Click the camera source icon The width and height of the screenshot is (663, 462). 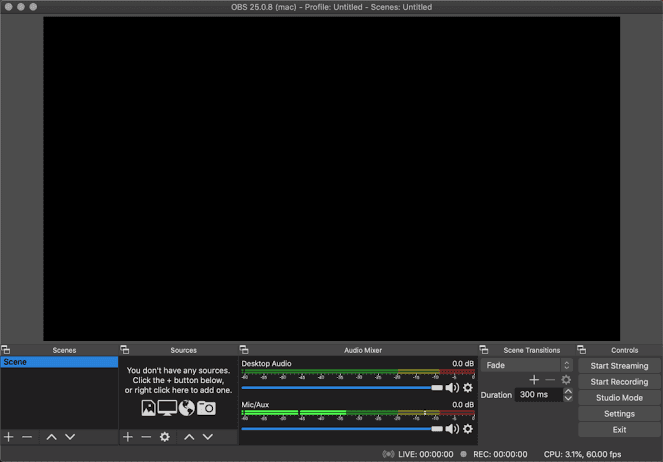pos(206,408)
